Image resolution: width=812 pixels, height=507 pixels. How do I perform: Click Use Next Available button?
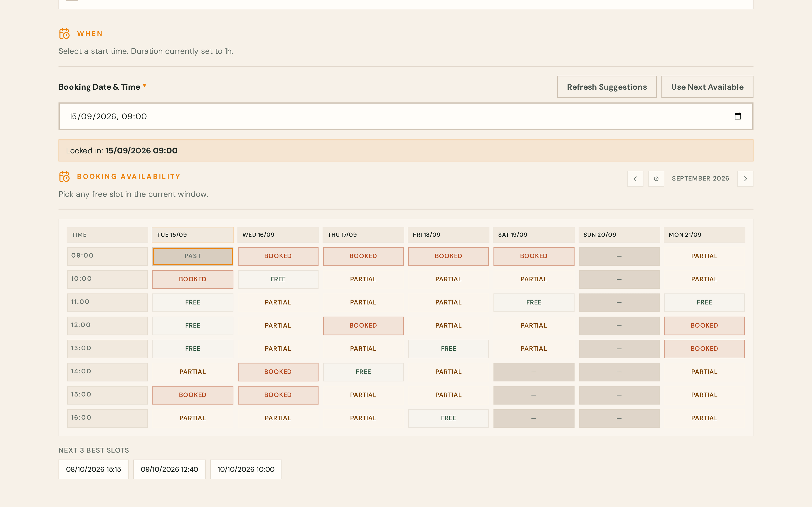707,87
